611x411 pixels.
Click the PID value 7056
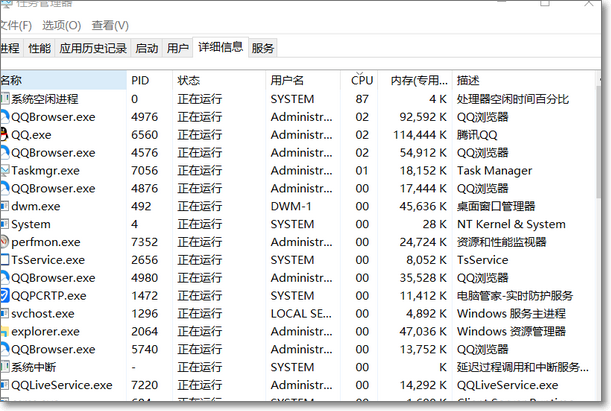[145, 171]
